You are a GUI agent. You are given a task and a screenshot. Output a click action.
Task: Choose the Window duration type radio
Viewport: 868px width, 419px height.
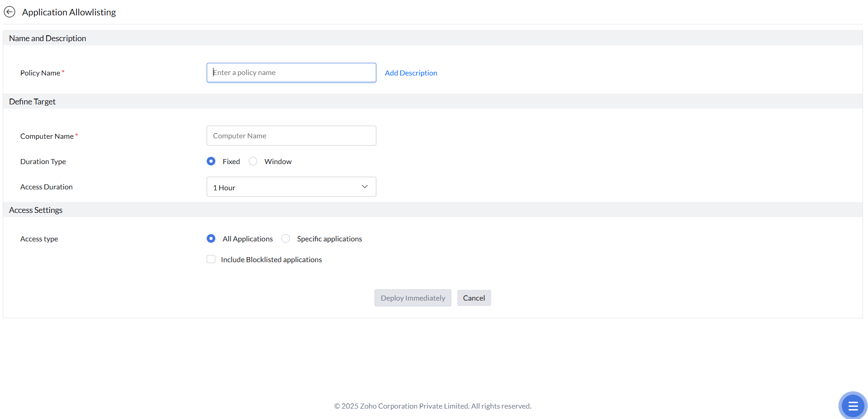coord(253,161)
